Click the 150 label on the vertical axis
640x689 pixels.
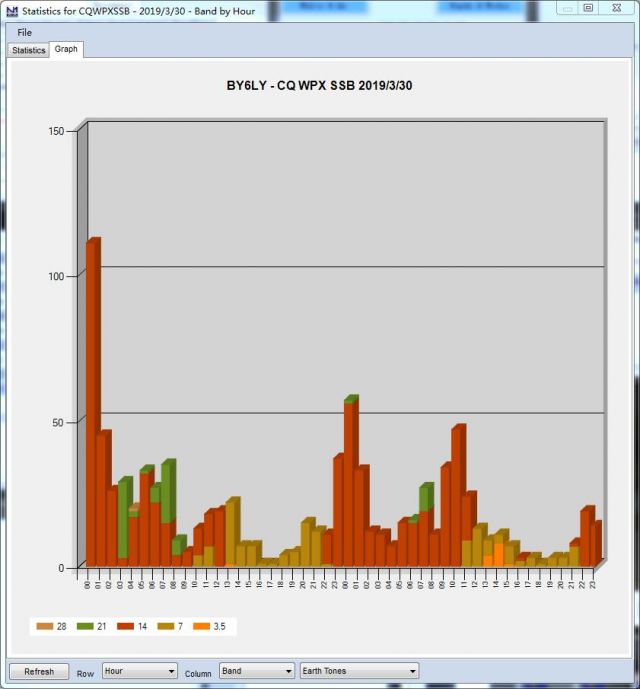pyautogui.click(x=56, y=131)
